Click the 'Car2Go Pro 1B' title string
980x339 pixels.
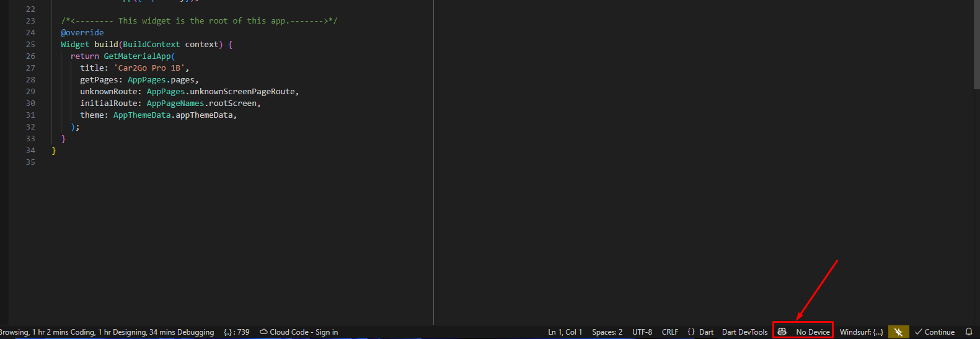click(x=149, y=68)
